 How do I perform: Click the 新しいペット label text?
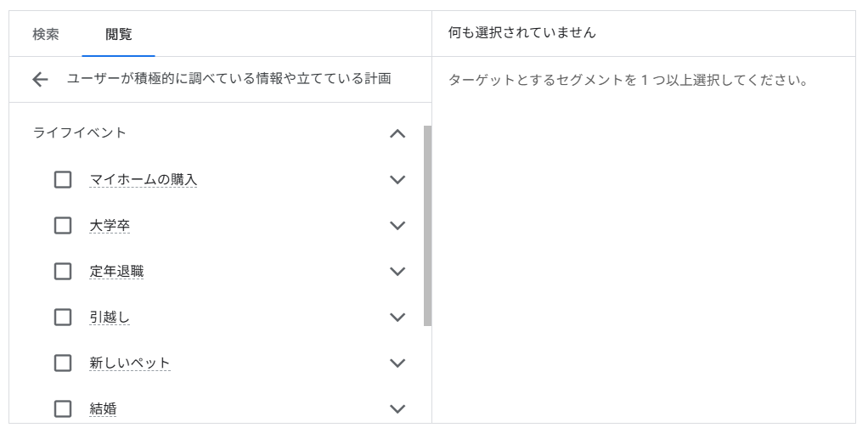130,363
